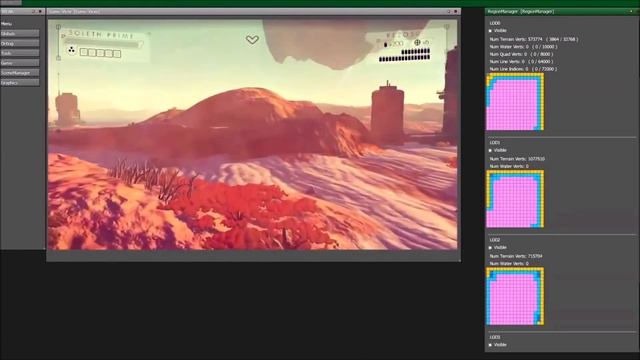Click the LOD1 region grid thumbnail
640x360 pixels.
(515, 199)
